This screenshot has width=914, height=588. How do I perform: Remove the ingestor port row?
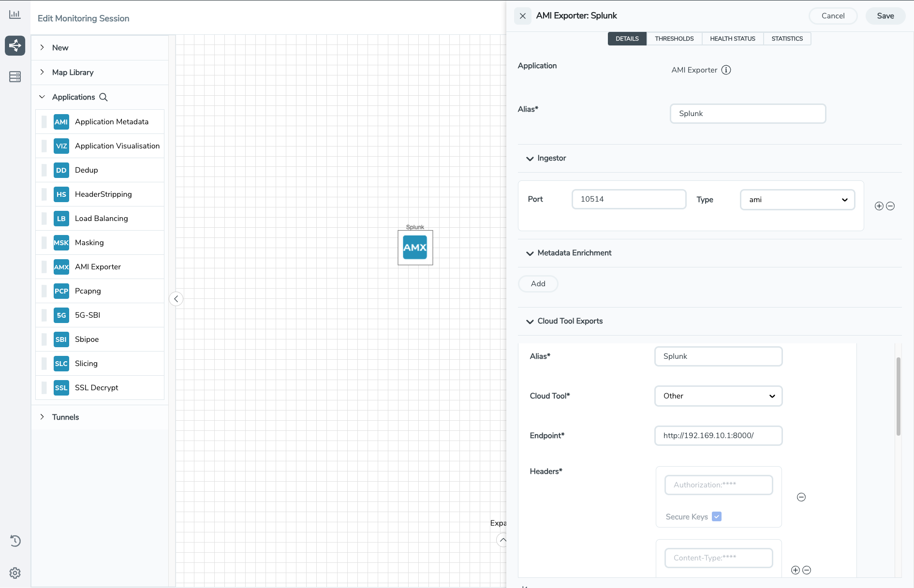point(890,206)
